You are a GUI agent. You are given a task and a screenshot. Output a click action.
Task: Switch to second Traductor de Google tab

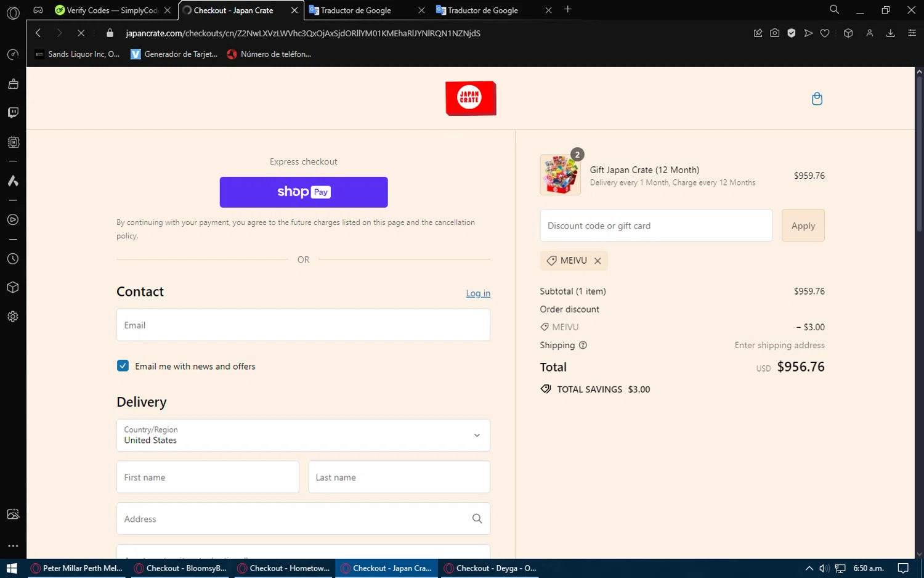pyautogui.click(x=493, y=10)
